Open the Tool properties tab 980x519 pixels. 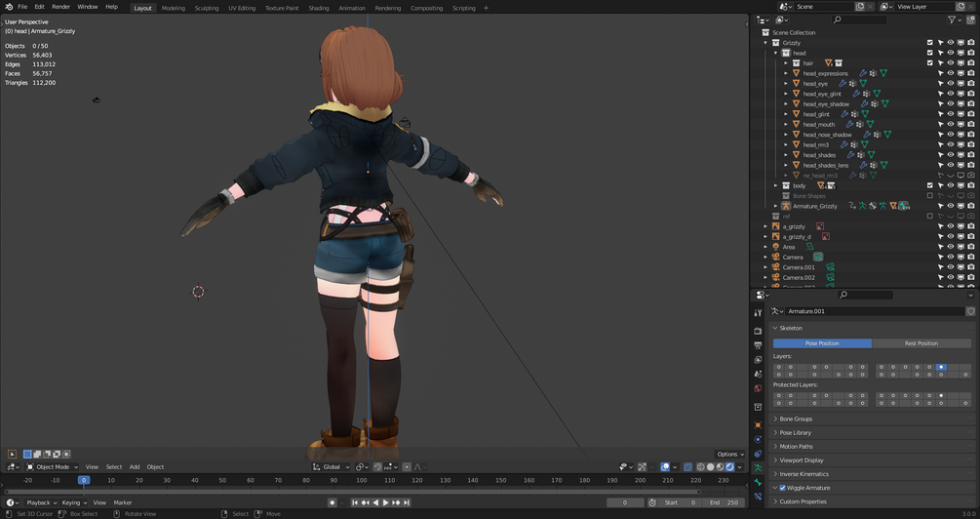coord(758,312)
